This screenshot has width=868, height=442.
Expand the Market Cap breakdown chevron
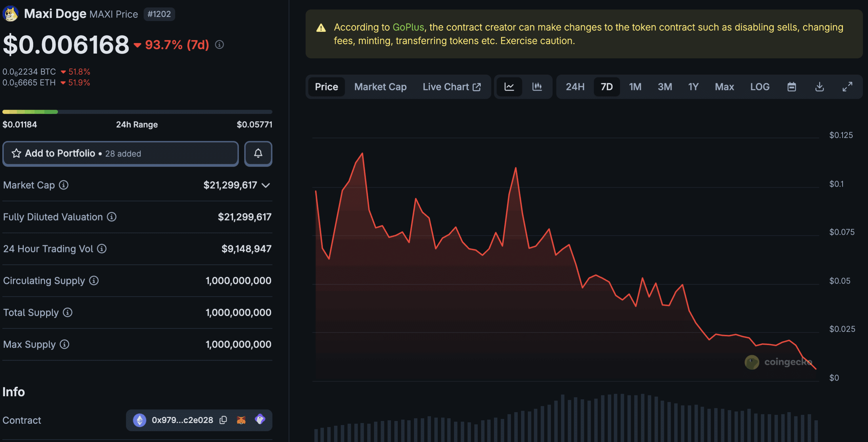pyautogui.click(x=267, y=185)
